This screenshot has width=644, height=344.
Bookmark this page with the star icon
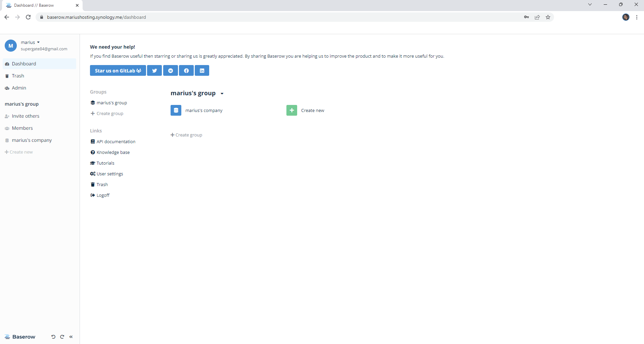coord(548,17)
